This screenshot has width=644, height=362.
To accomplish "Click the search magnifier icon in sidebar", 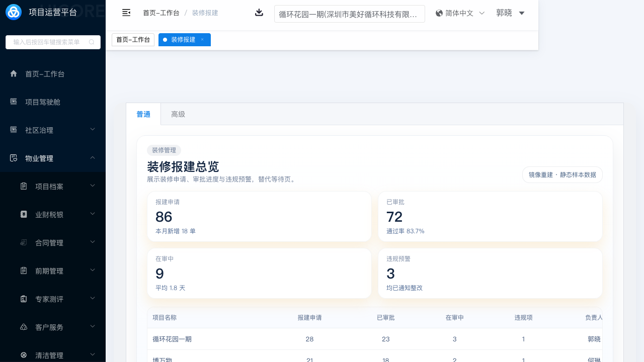I will click(x=92, y=42).
